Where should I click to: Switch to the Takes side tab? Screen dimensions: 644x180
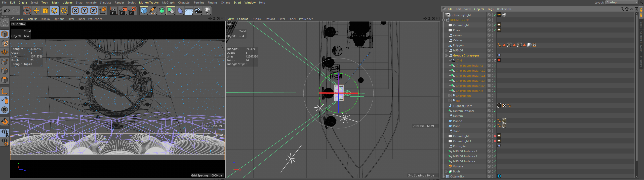641,24
